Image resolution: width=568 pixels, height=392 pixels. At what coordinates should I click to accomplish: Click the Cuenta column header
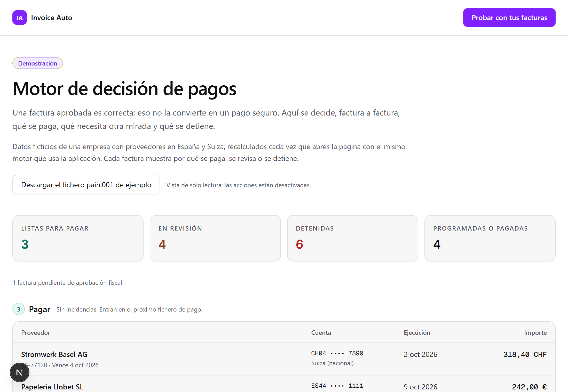tap(321, 333)
